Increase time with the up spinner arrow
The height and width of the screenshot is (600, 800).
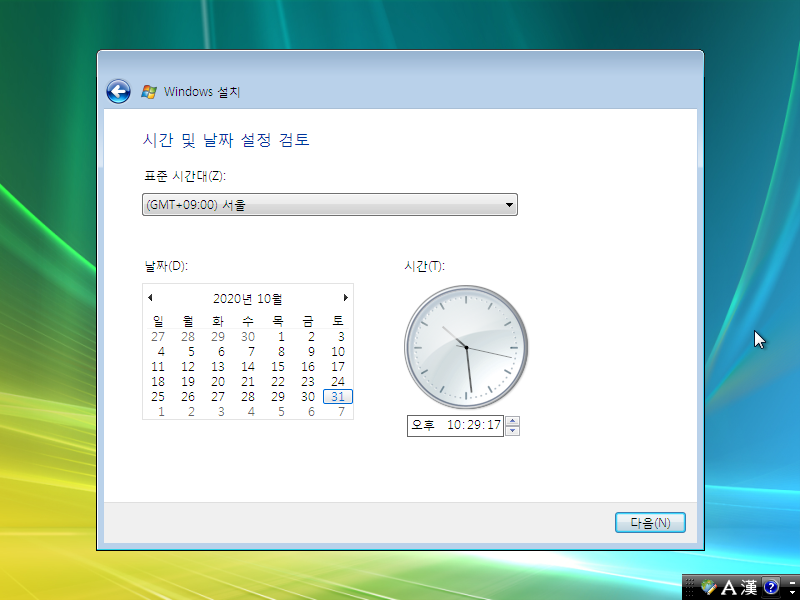pyautogui.click(x=513, y=421)
